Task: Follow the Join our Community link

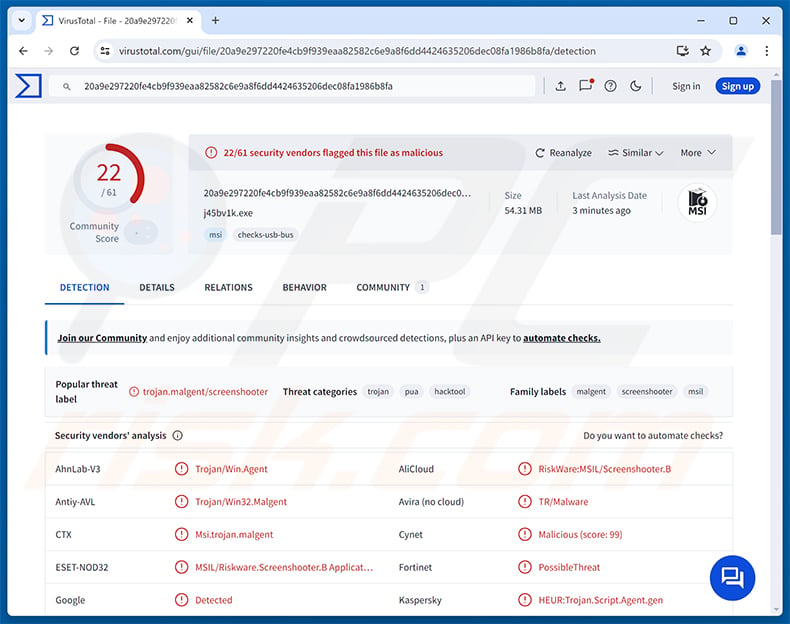Action: point(102,338)
